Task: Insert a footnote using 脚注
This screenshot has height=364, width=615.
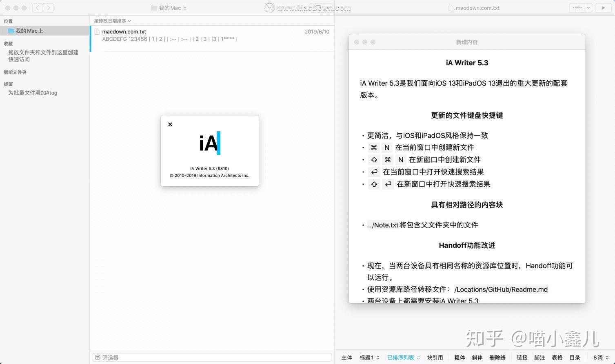Action: [540, 357]
